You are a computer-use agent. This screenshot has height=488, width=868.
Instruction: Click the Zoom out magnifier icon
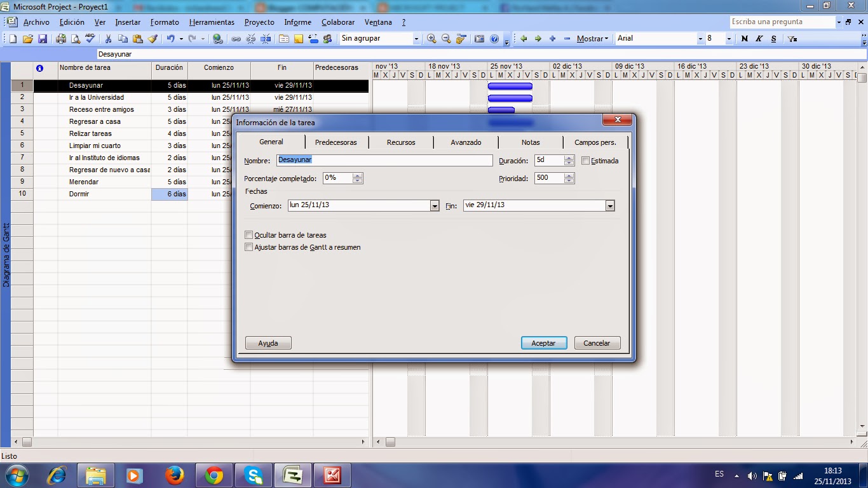445,39
